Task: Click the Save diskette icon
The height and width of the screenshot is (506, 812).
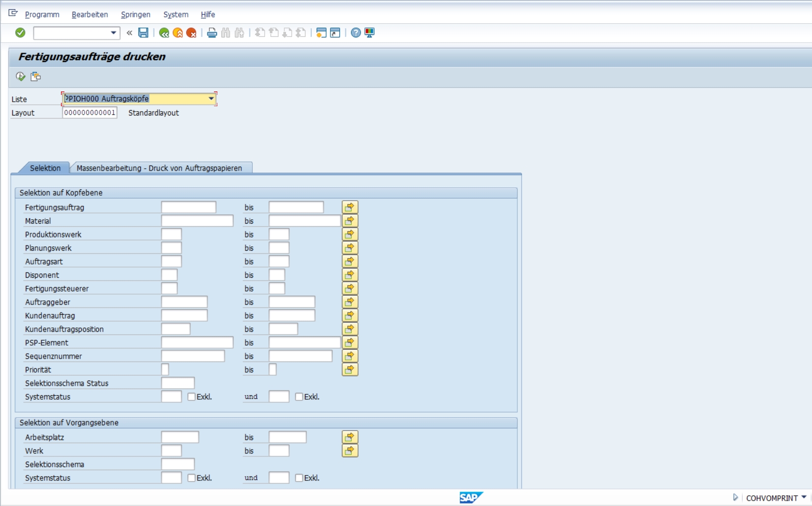Action: (x=143, y=32)
